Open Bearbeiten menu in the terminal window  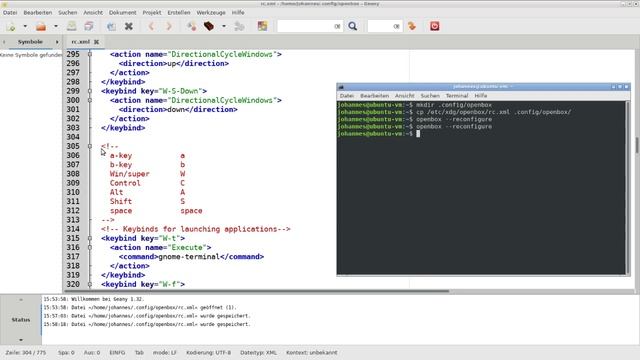tap(374, 96)
